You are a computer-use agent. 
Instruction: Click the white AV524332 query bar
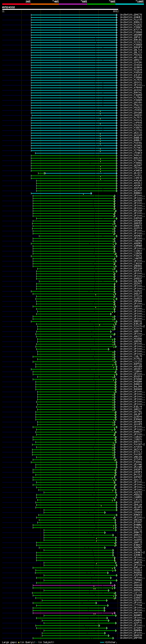(x=60, y=9)
